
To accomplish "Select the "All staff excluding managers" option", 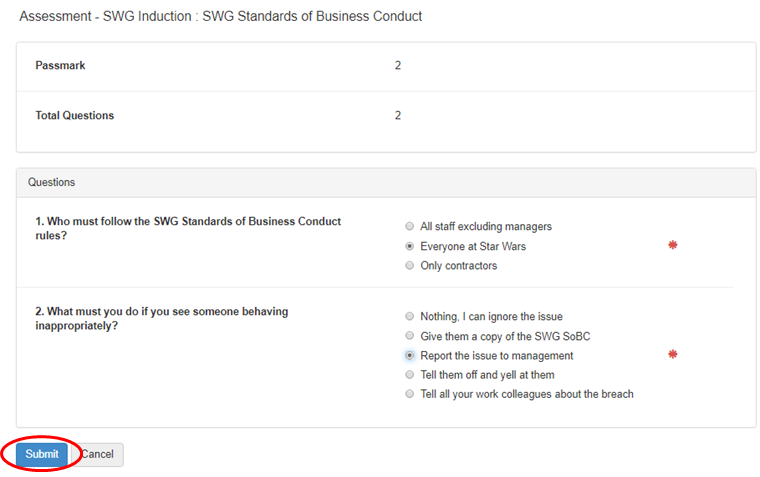I will click(x=409, y=227).
